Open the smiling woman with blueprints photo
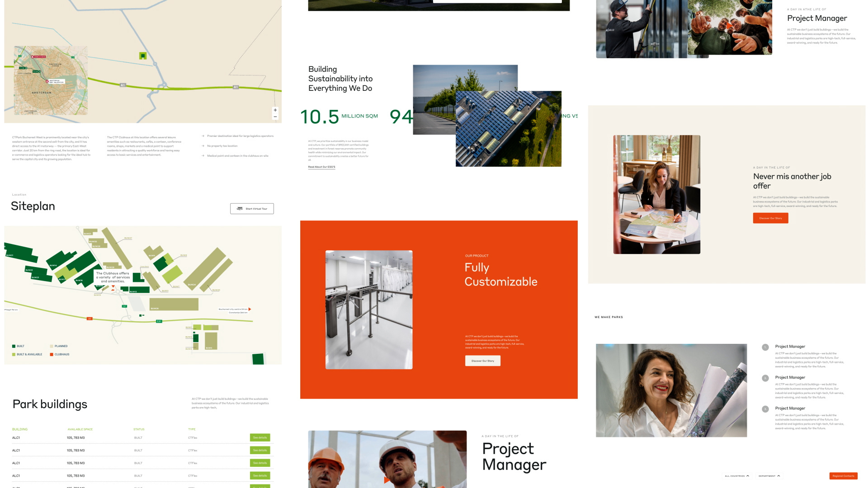 (671, 390)
